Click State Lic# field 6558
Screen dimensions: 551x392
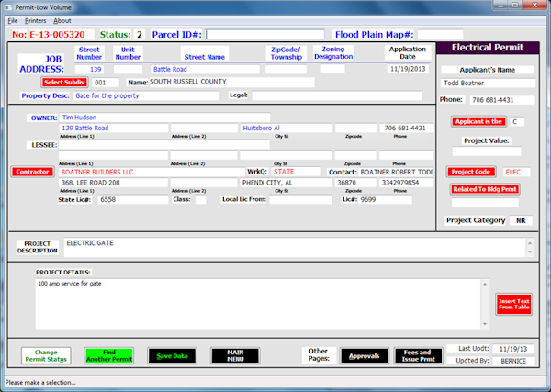133,199
